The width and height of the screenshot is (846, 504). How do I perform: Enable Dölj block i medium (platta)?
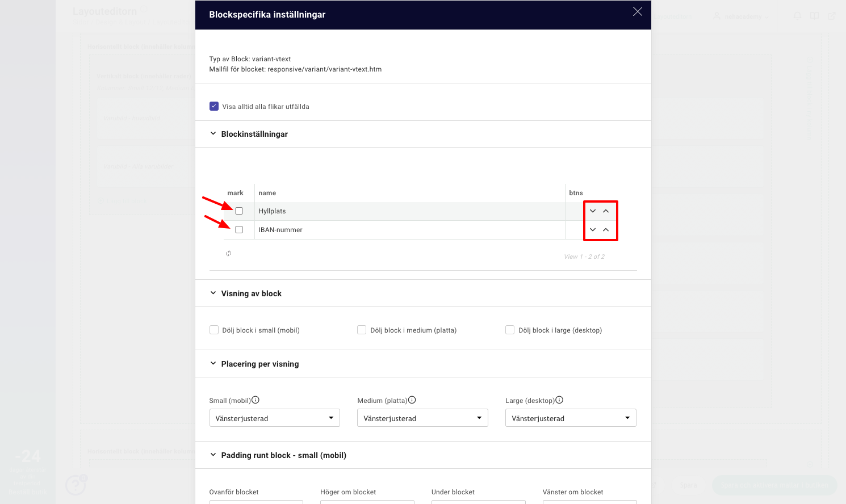click(x=362, y=330)
